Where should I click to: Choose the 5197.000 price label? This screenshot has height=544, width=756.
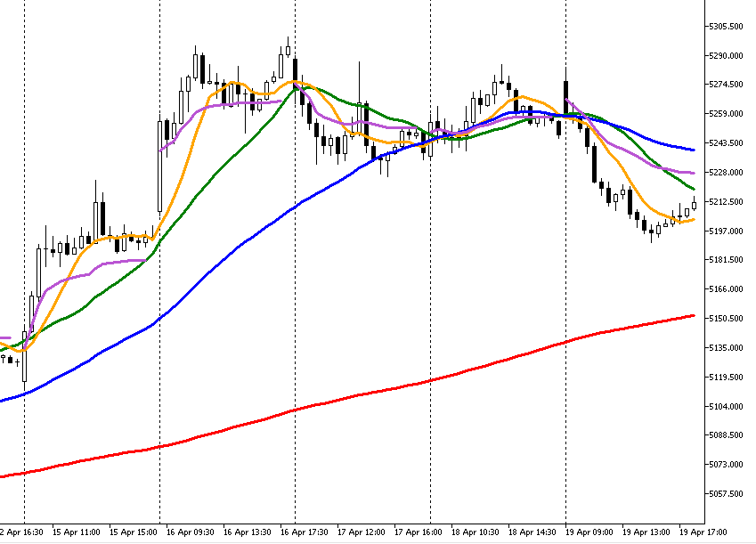pos(726,231)
